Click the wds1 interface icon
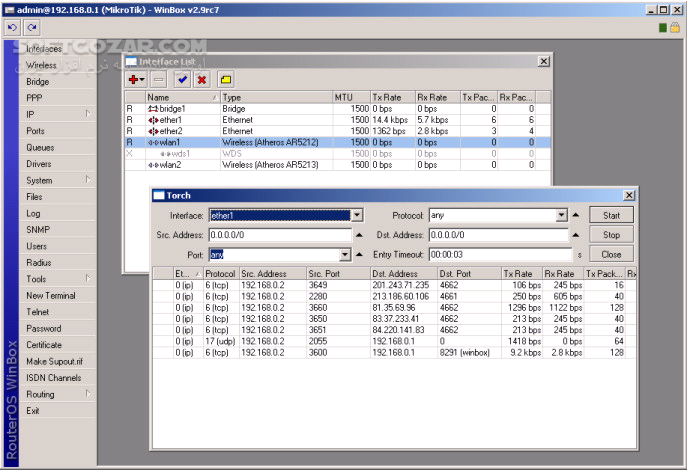This screenshot has width=688, height=470. [x=165, y=154]
